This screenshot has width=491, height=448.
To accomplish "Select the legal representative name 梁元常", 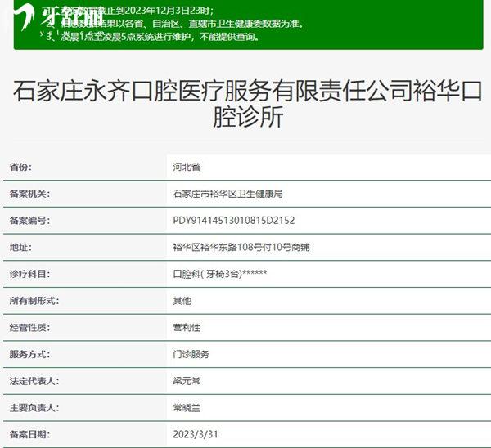I will click(187, 381).
